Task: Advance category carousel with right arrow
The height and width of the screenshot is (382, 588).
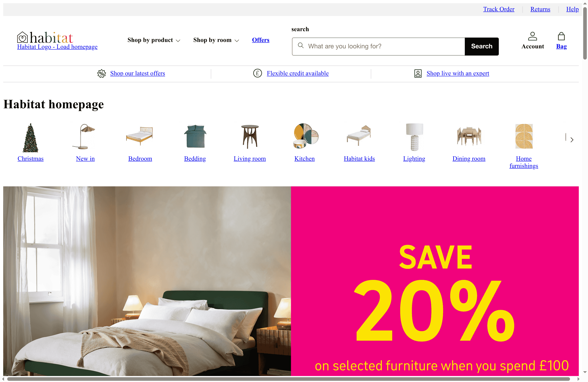Action: [x=572, y=140]
